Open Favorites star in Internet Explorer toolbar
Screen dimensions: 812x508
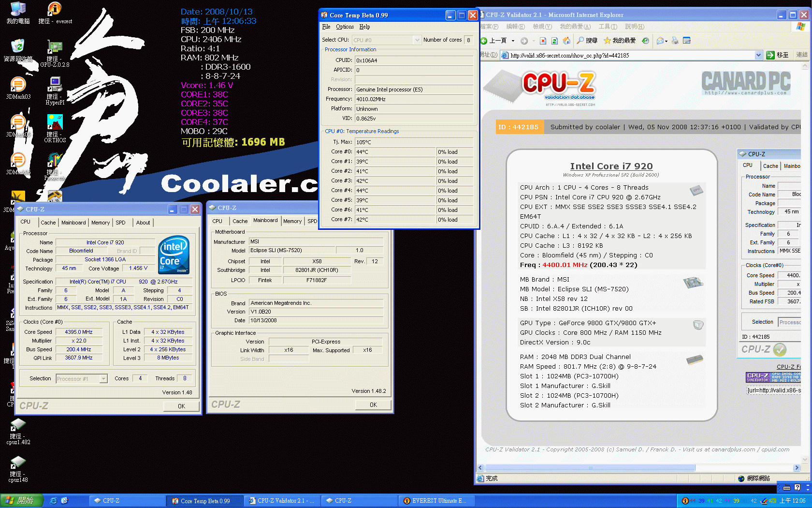pos(607,41)
